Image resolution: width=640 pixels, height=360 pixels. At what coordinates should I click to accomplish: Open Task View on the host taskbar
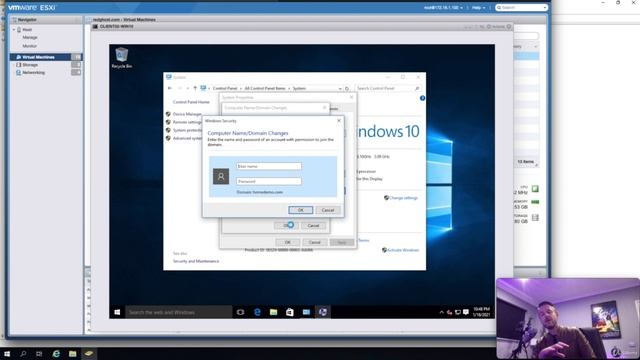[39, 353]
